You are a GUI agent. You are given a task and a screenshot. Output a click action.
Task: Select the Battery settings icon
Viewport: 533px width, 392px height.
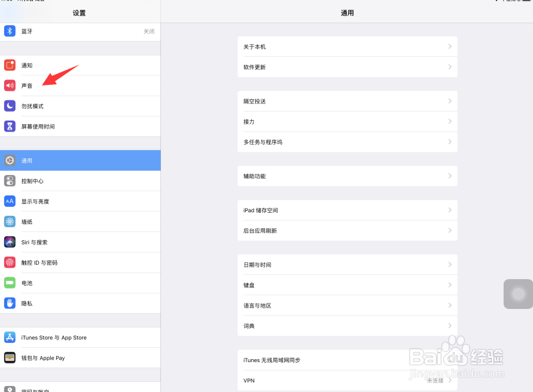click(x=10, y=283)
